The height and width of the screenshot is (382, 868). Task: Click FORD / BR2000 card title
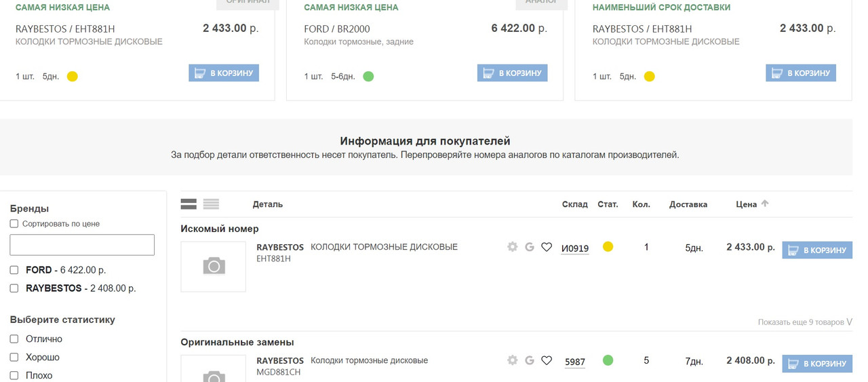pos(337,29)
